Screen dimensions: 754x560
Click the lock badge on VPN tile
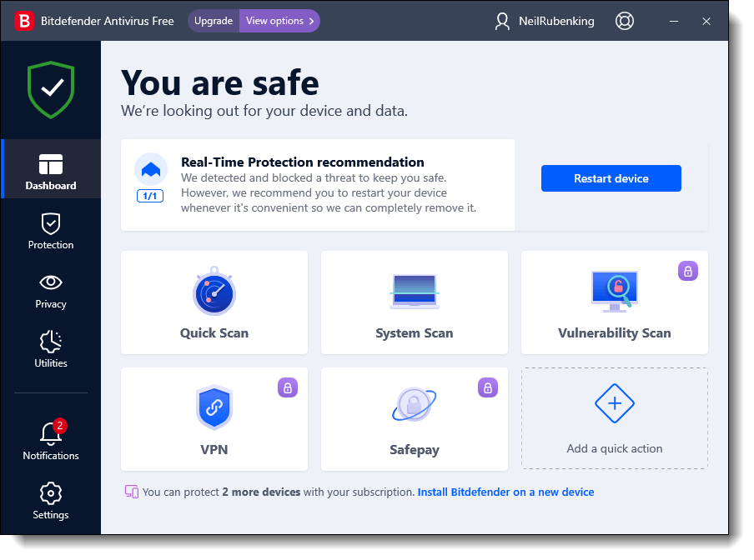(288, 387)
